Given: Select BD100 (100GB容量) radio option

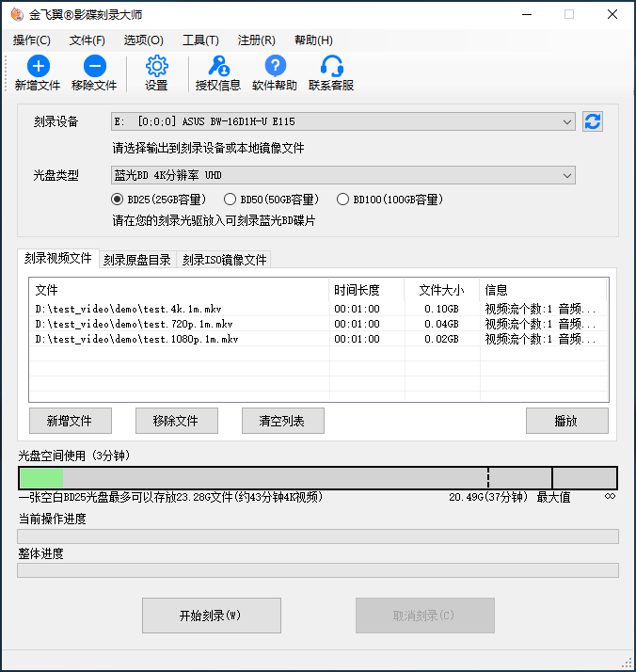Looking at the screenshot, I should tap(342, 200).
